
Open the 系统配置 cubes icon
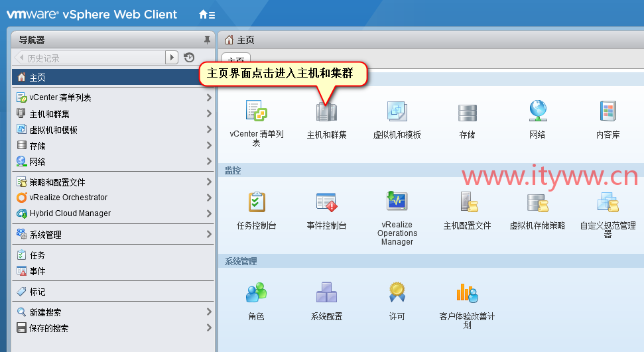[326, 292]
